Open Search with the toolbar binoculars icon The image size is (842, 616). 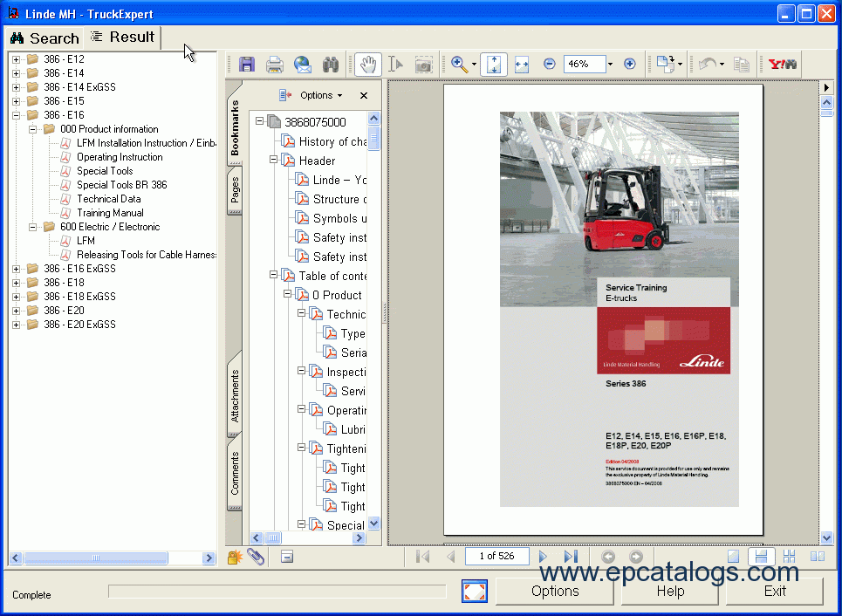330,65
